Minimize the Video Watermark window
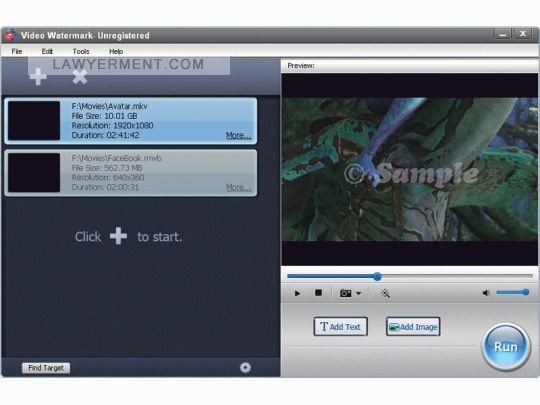Screen dimensions: 540x405 click(502, 34)
